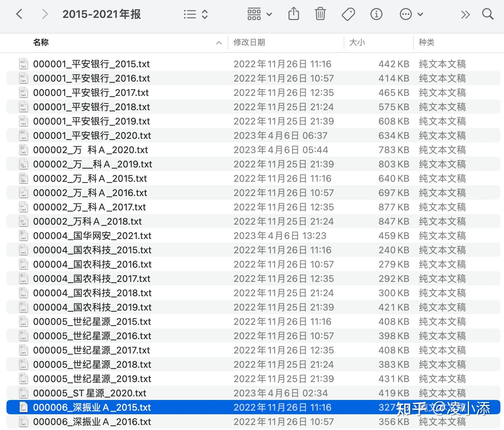Select file 000002_万_科A_2017.txt
Image resolution: width=504 pixels, height=430 pixels.
coord(253,207)
